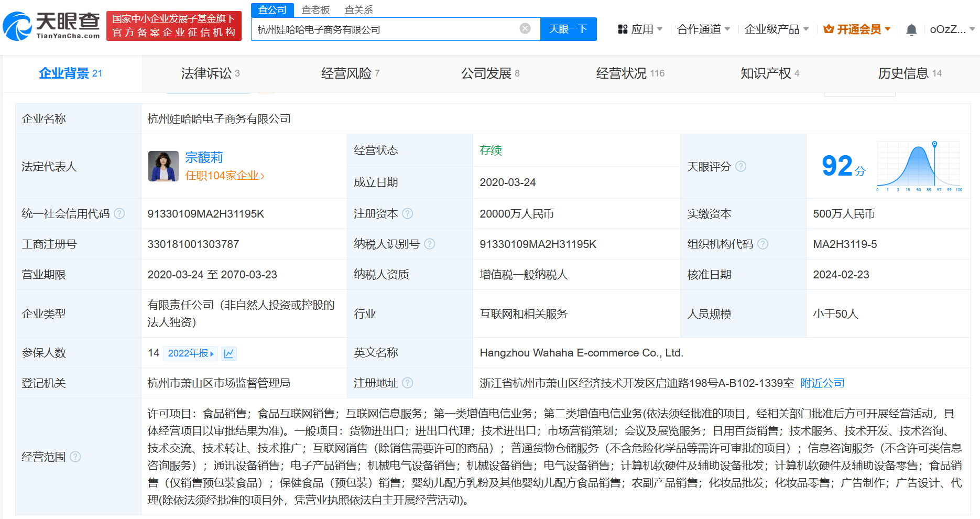The width and height of the screenshot is (980, 519).
Task: Click help icon next to 天眼评分
Action: point(741,166)
